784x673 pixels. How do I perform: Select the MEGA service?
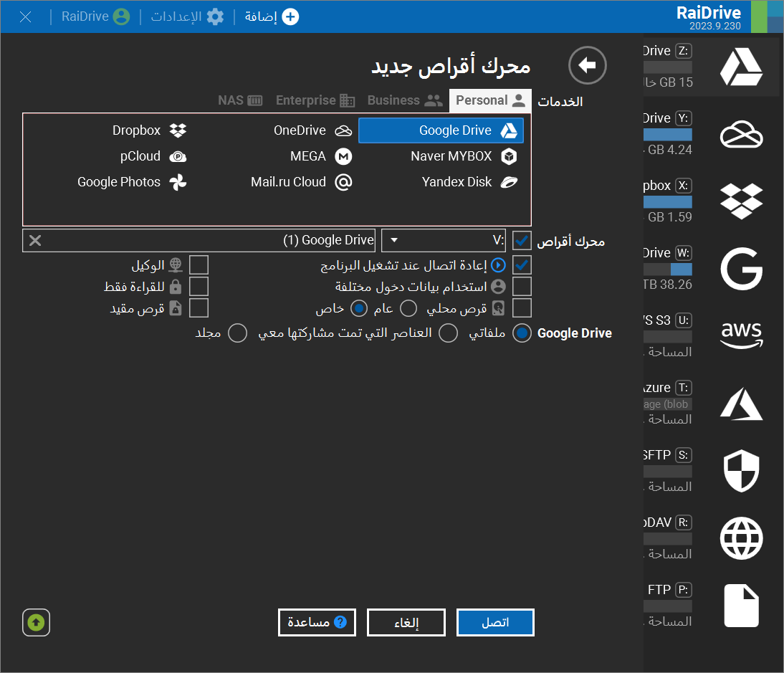click(x=321, y=156)
